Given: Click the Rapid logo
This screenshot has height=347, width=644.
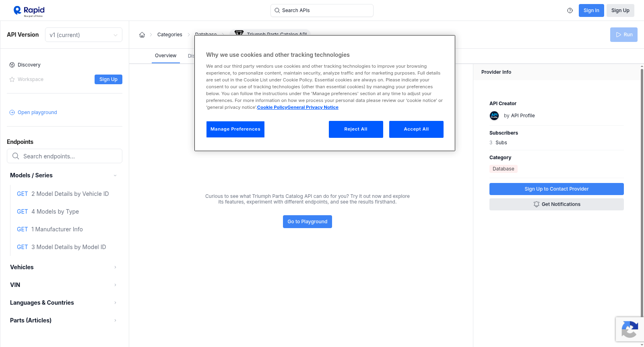Looking at the screenshot, I should [29, 11].
